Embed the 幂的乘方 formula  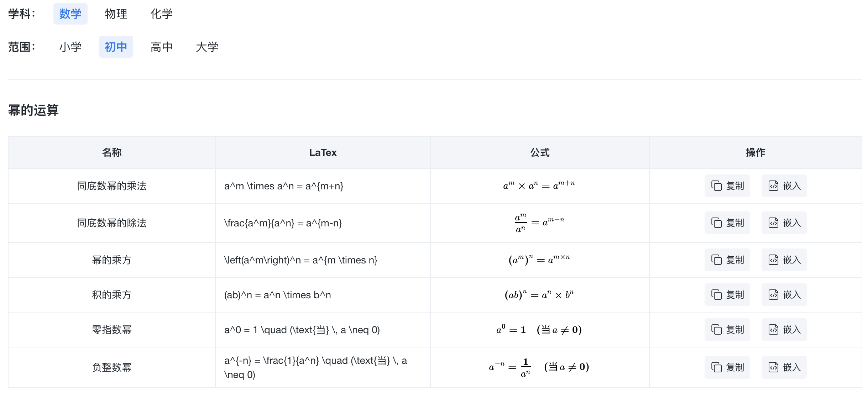coord(784,260)
